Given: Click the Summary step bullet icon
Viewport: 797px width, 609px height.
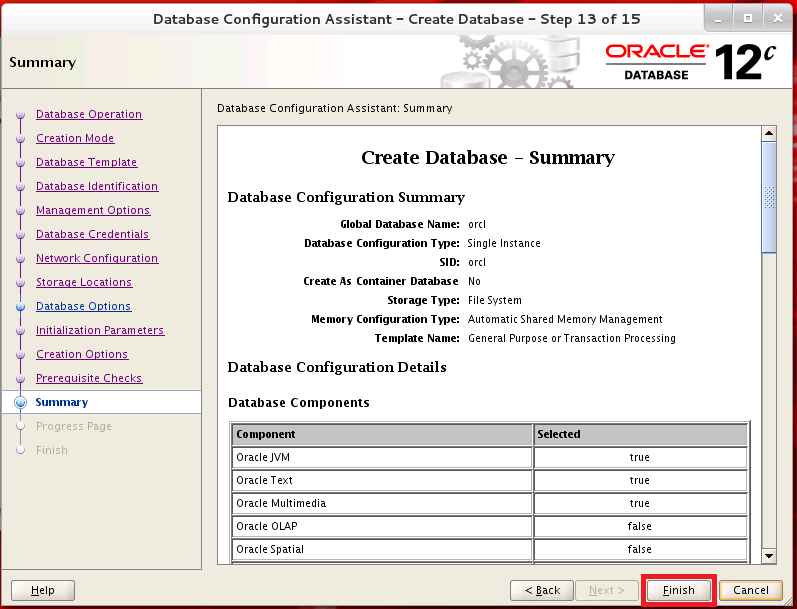Looking at the screenshot, I should pyautogui.click(x=20, y=403).
